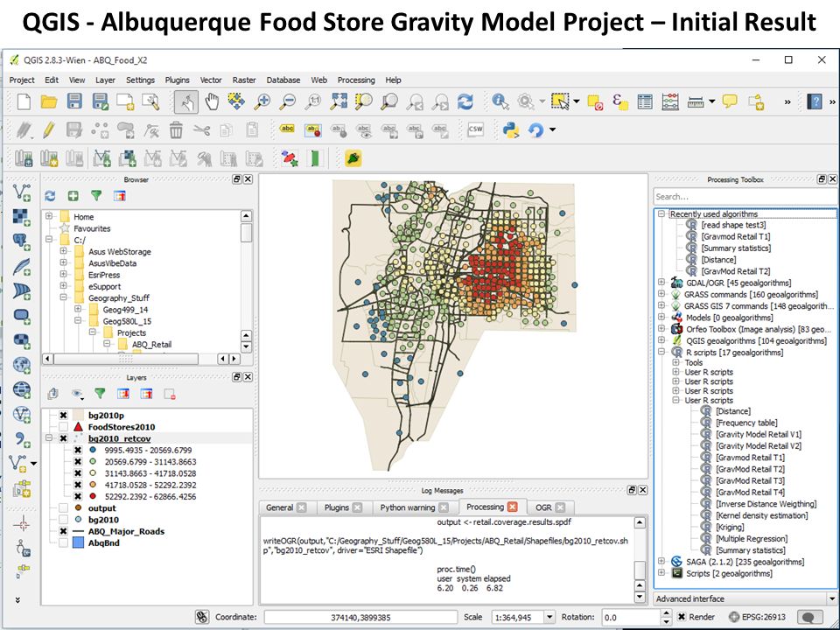Expand SAGA (2.1.2) geoalgorithms group
The image size is (840, 630).
pyautogui.click(x=661, y=562)
